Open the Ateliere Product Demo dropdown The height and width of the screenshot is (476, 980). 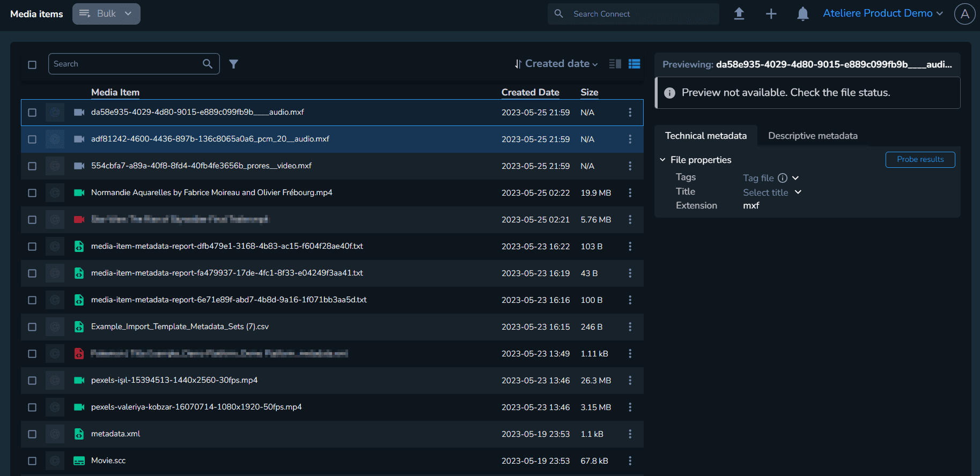[883, 13]
